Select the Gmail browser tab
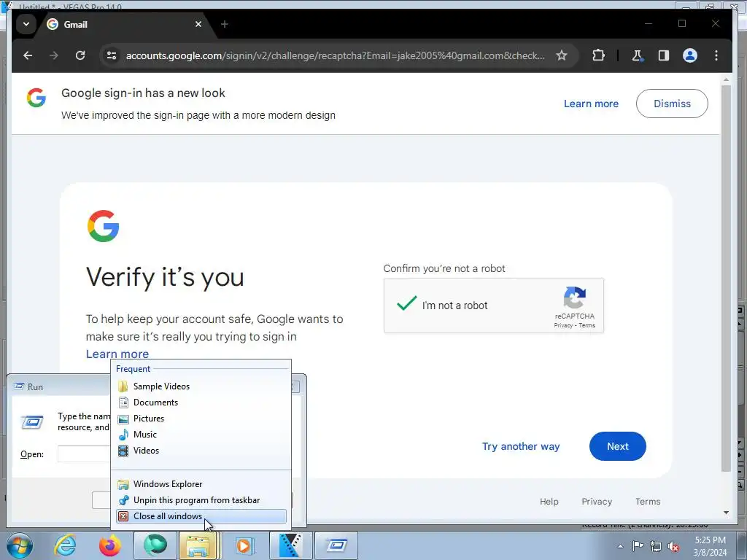747x560 pixels. [x=124, y=24]
